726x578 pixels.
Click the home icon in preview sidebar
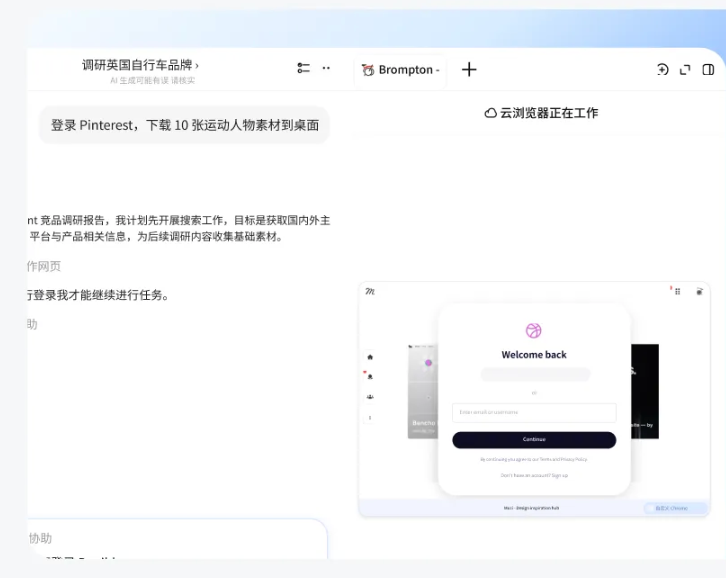point(370,357)
